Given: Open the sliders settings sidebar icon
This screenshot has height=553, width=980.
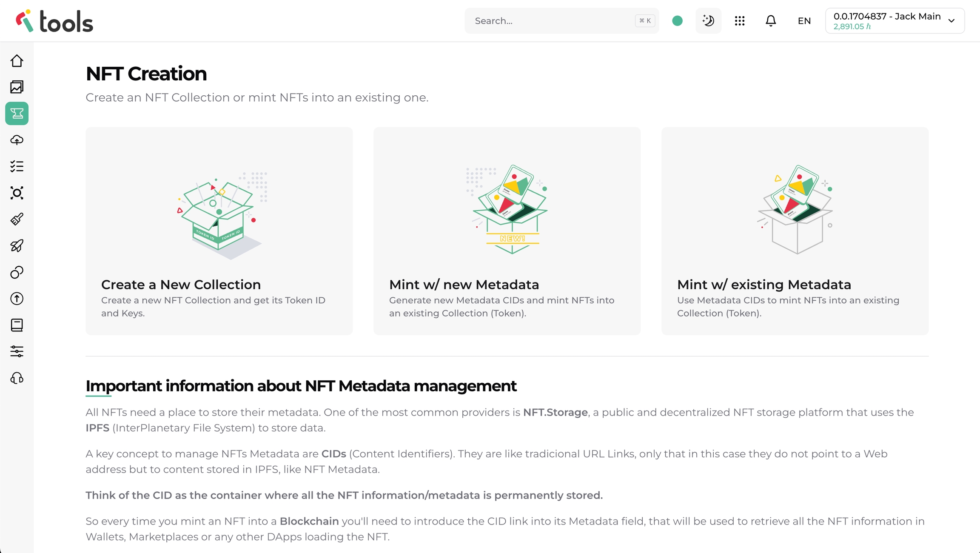Looking at the screenshot, I should click(x=17, y=351).
